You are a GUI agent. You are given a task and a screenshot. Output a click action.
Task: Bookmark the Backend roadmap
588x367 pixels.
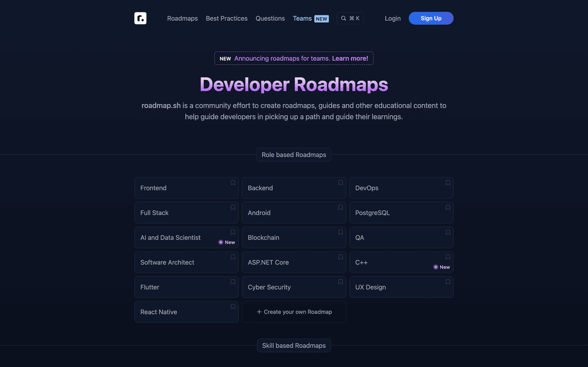340,183
